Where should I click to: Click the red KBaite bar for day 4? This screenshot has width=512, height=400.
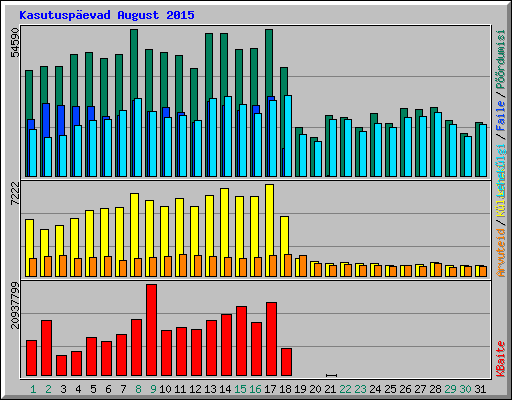pos(77,363)
